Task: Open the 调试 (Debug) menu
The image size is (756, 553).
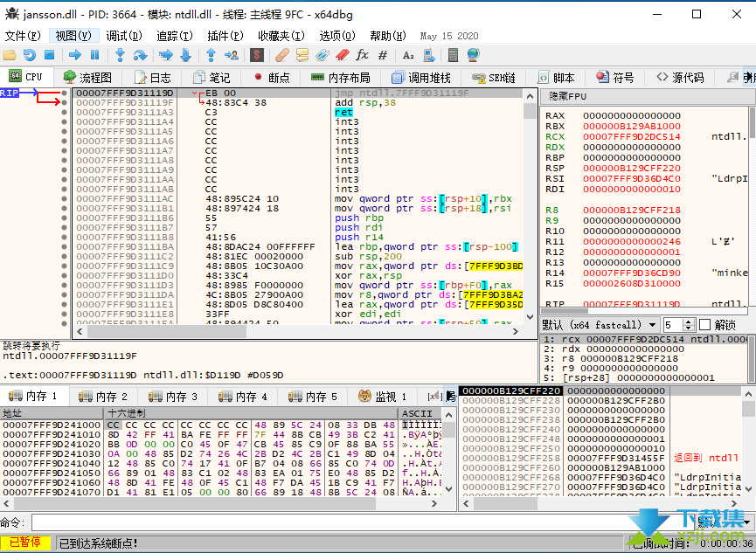Action: tap(124, 36)
